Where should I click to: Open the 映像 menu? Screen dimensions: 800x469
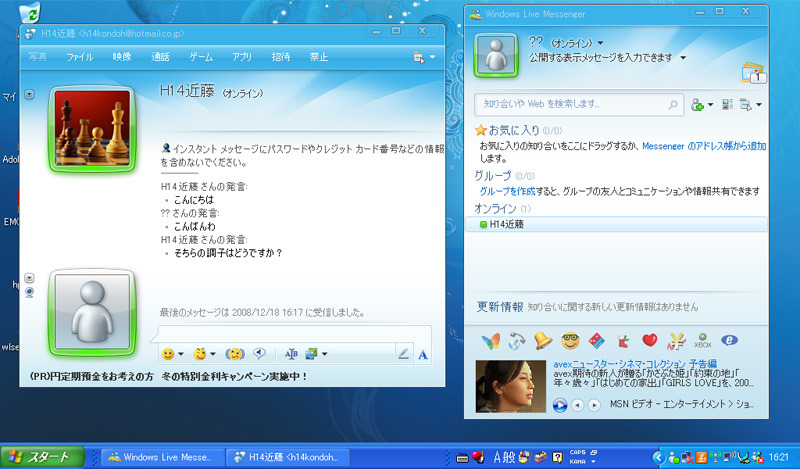coord(122,57)
